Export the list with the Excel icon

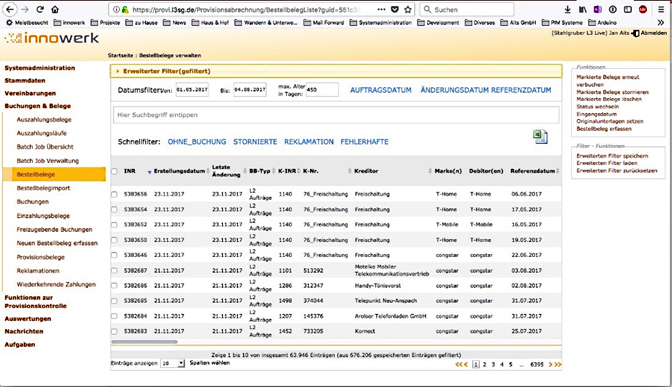click(540, 137)
